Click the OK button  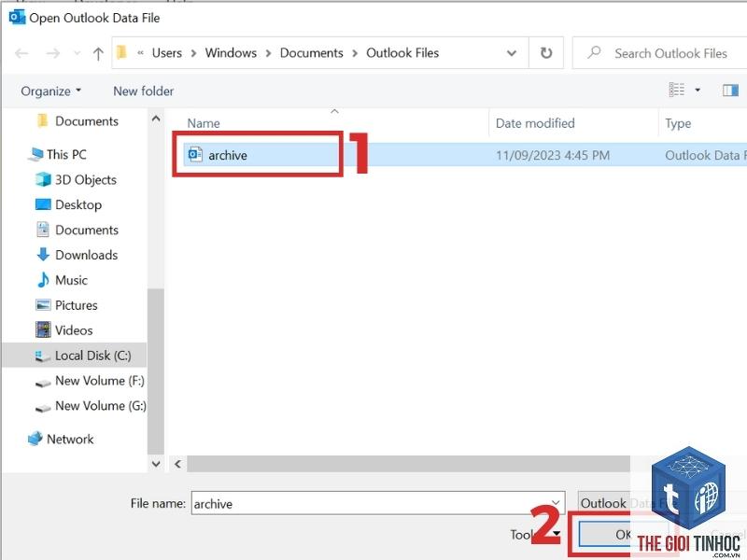(x=623, y=534)
